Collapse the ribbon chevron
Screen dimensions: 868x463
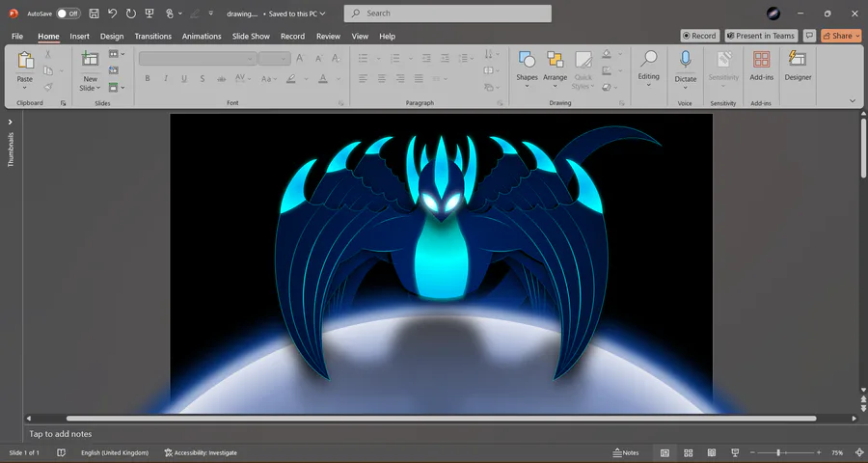(x=853, y=100)
